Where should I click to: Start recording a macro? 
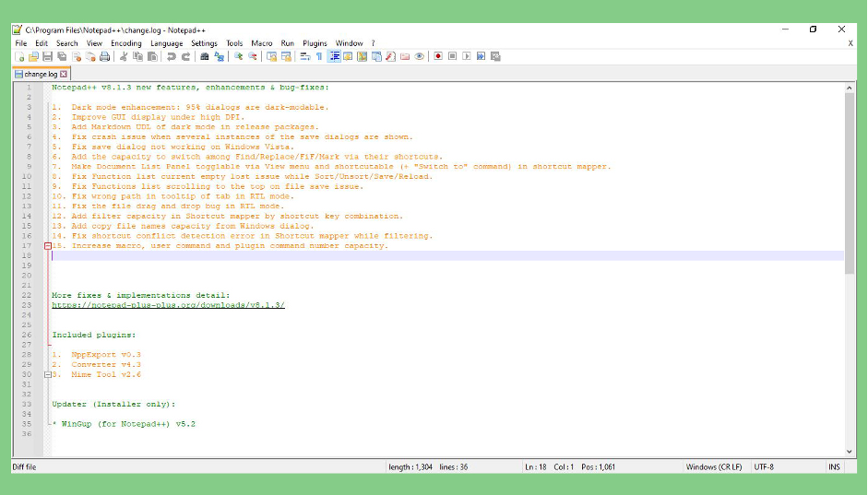tap(438, 56)
